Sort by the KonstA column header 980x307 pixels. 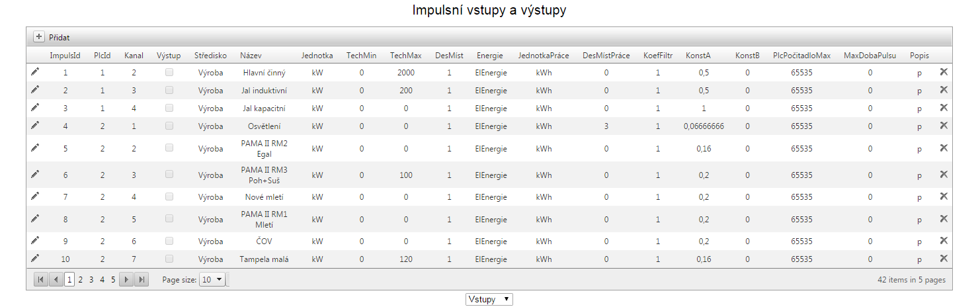tap(698, 56)
